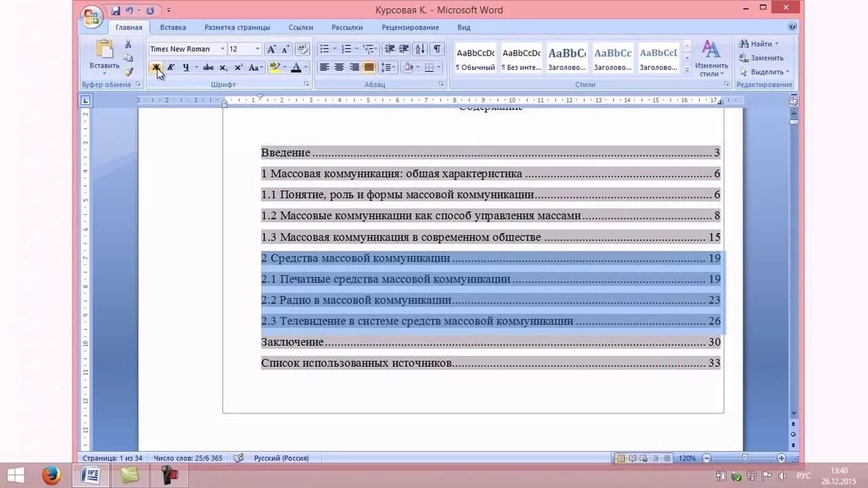This screenshot has height=488, width=868.
Task: Click Replace in the Editing group
Action: tap(762, 58)
